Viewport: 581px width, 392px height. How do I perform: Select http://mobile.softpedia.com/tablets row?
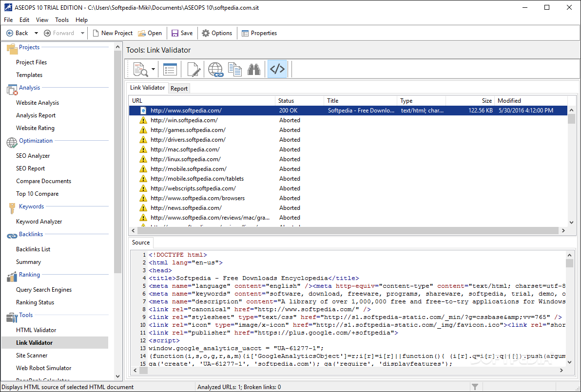pos(348,179)
